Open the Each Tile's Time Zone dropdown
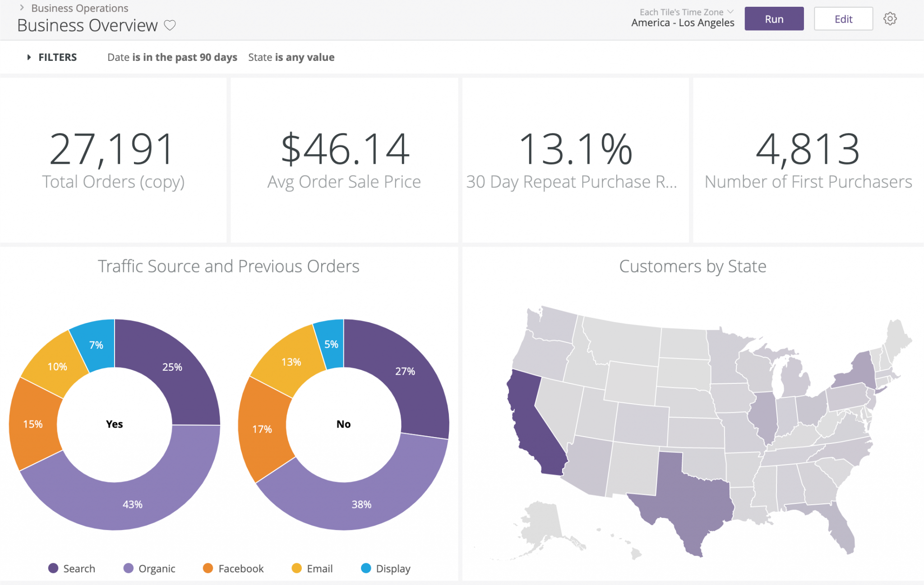This screenshot has width=924, height=585. [x=683, y=12]
